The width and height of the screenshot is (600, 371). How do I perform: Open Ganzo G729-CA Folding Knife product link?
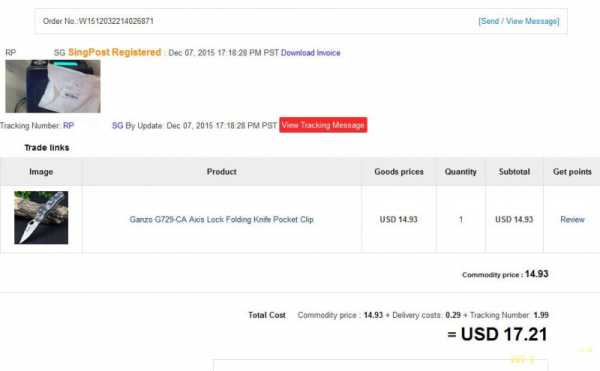coord(222,220)
